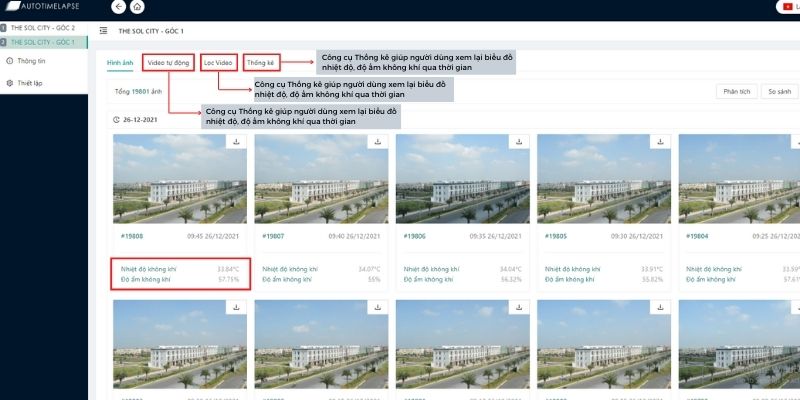
Task: Click the 55% humidity value
Action: pyautogui.click(x=374, y=280)
